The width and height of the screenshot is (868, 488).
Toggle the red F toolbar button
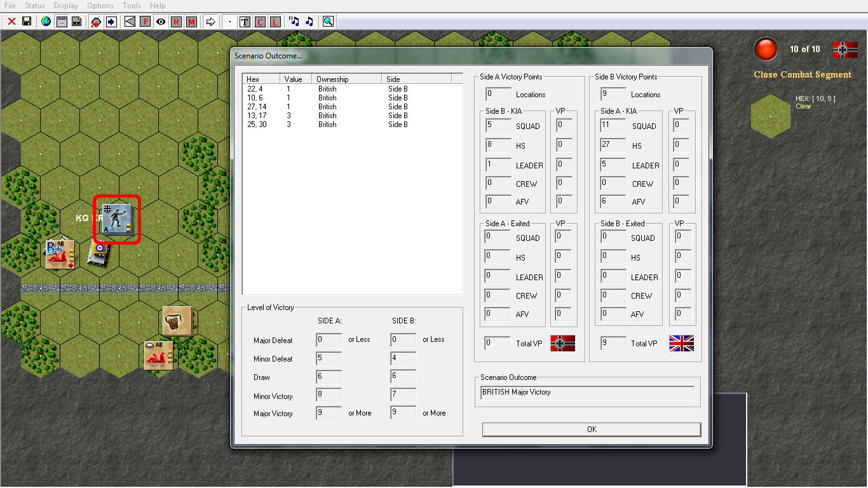pyautogui.click(x=146, y=22)
